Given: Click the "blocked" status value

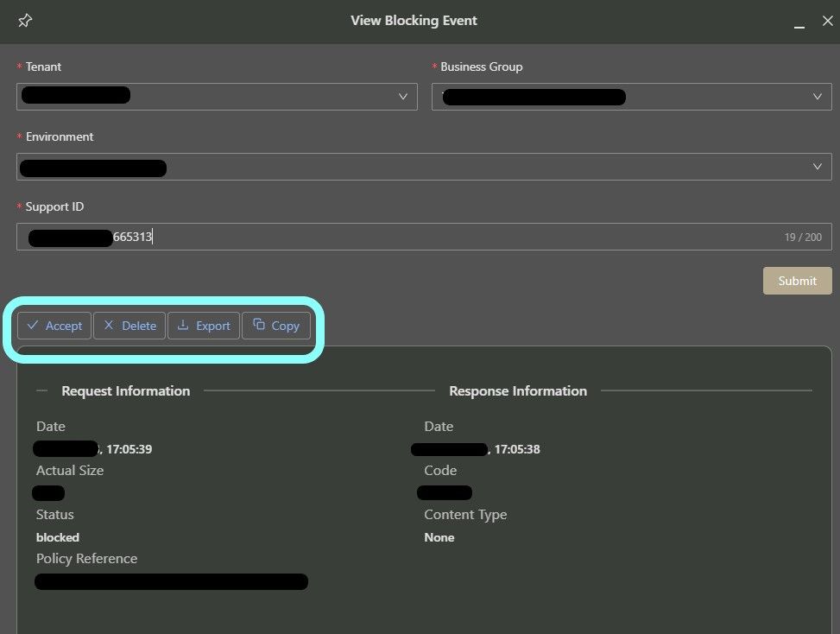Looking at the screenshot, I should 58,537.
